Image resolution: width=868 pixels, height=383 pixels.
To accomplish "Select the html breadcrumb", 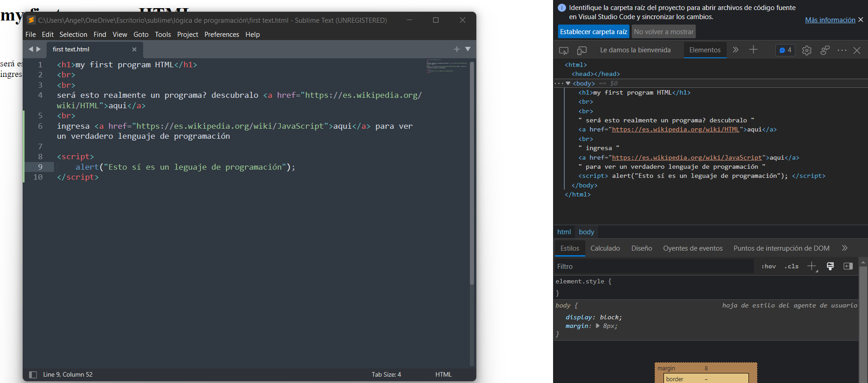I will 564,232.
